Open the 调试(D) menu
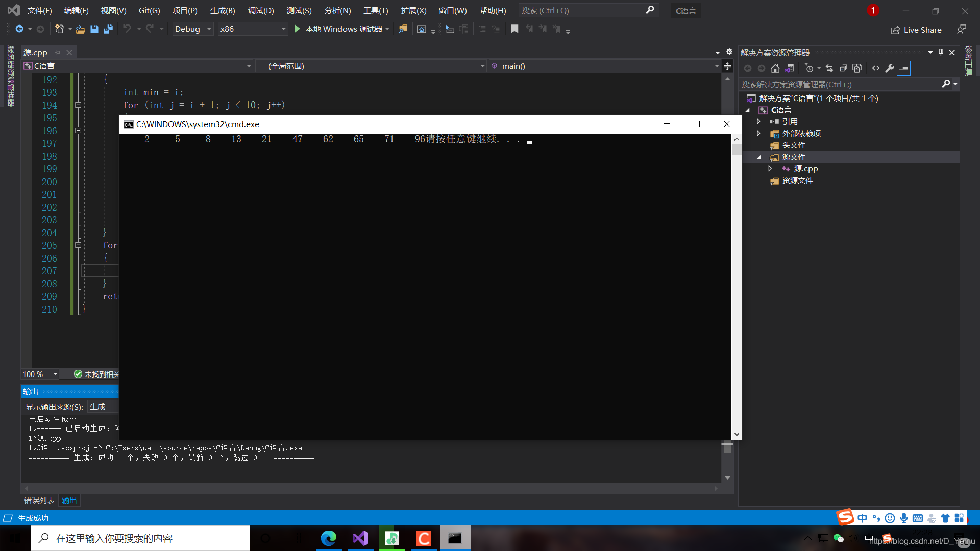The image size is (980, 551). 260,10
